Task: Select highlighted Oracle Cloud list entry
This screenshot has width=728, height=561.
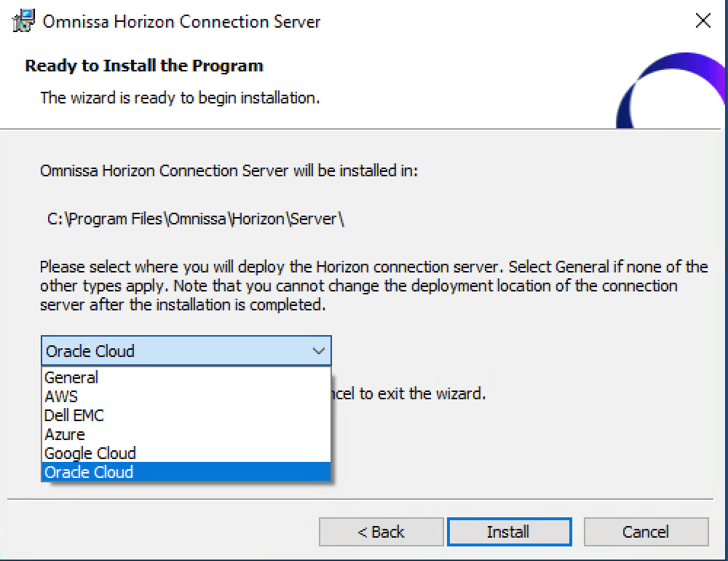Action: [x=186, y=472]
